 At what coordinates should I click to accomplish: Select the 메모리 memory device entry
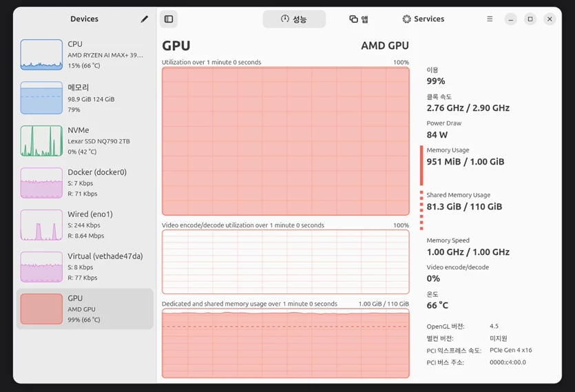85,98
